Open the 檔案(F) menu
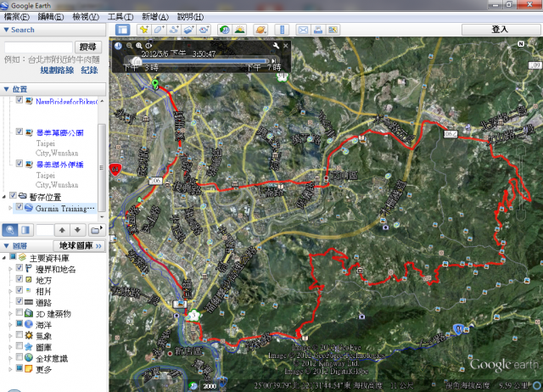543x392 pixels. pyautogui.click(x=16, y=17)
